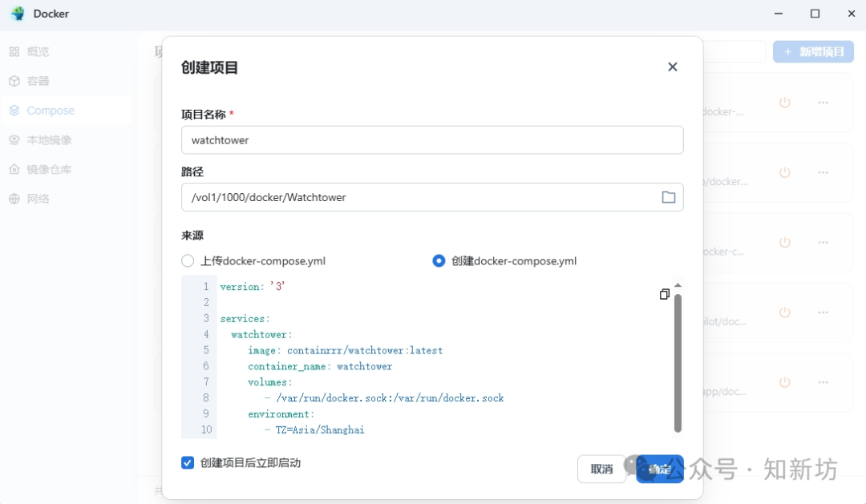Open 概览 in the sidebar
The height and width of the screenshot is (504, 866).
(67, 52)
